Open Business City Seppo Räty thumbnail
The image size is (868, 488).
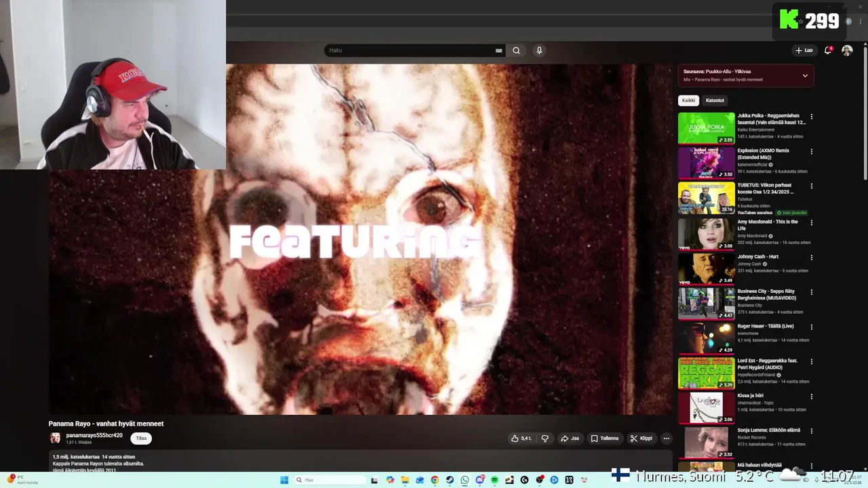click(706, 304)
